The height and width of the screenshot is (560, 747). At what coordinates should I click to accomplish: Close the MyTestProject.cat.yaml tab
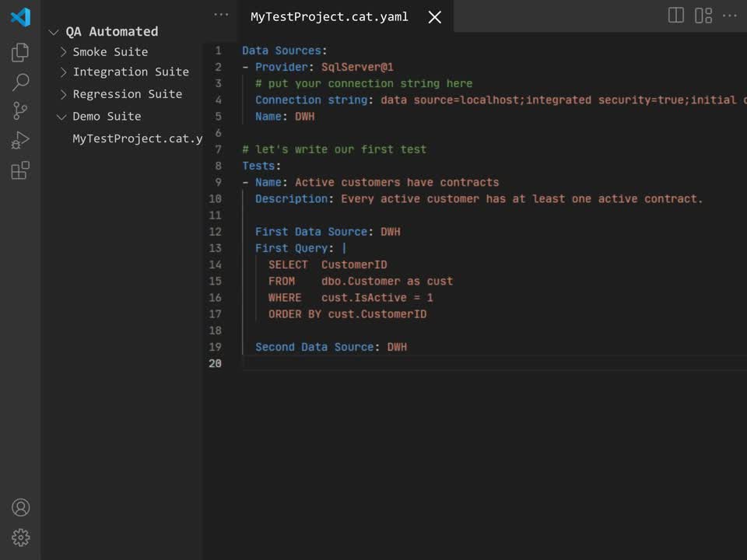[x=433, y=16]
